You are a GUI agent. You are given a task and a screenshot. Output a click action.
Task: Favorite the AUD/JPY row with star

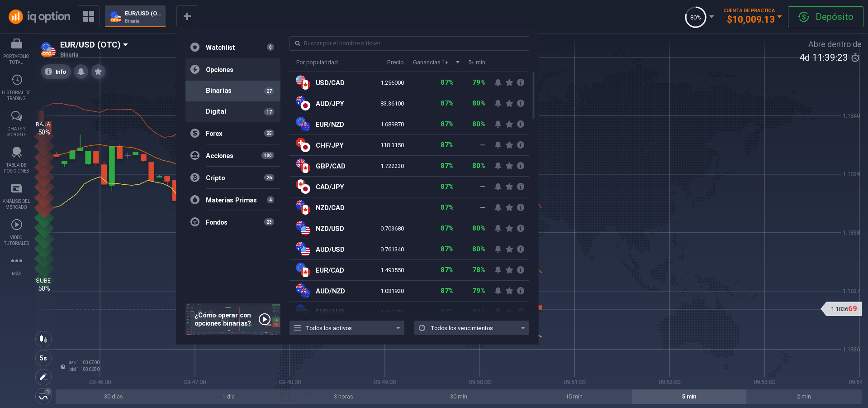[509, 103]
